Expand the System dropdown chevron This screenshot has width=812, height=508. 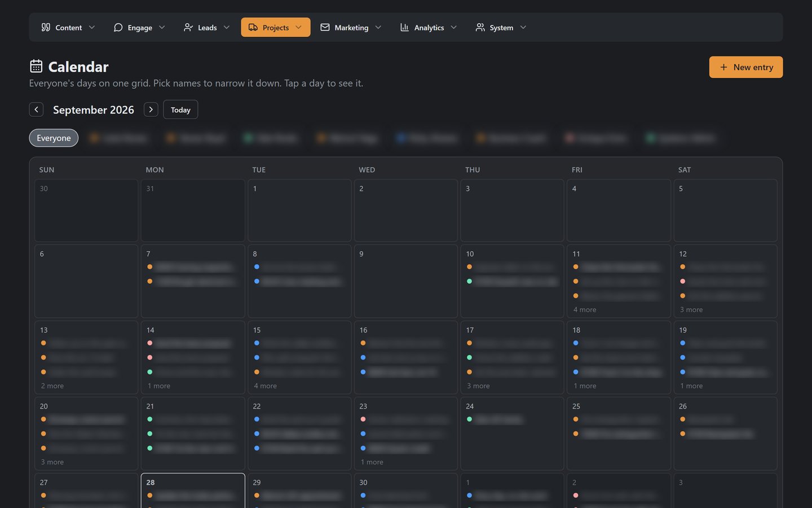pos(523,27)
